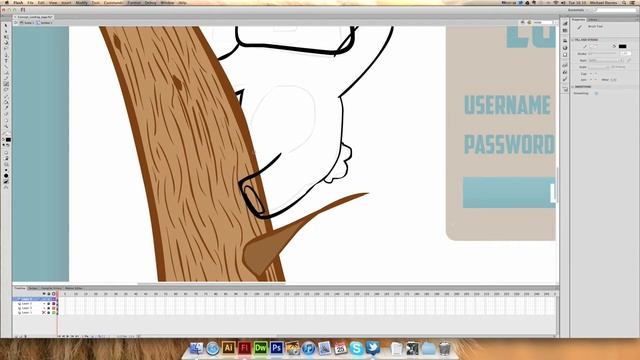Toggle visibility dot of the second layer
The image size is (640, 360).
click(44, 304)
